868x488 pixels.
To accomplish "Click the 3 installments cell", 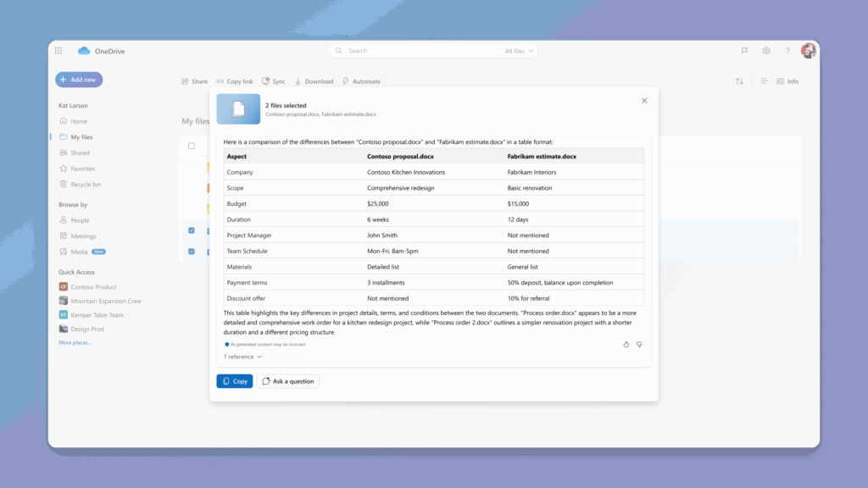I will pos(386,283).
